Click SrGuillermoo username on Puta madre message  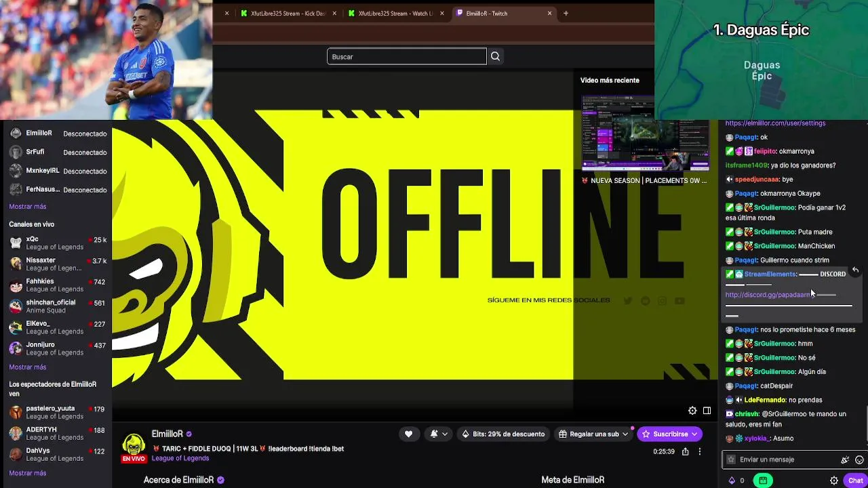click(x=774, y=232)
